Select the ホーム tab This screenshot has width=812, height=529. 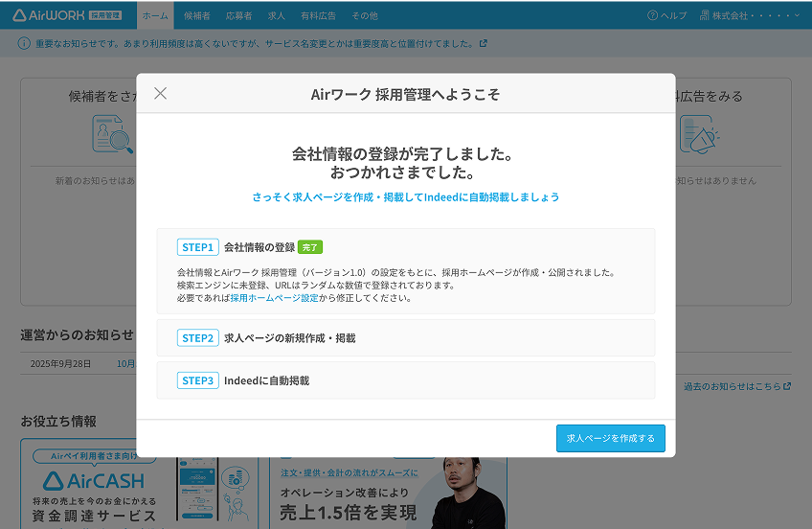(155, 15)
